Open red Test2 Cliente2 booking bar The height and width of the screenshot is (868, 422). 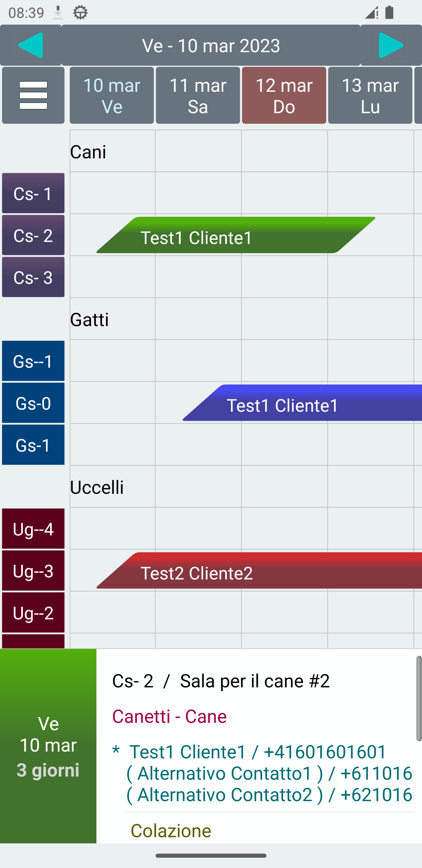tap(259, 571)
